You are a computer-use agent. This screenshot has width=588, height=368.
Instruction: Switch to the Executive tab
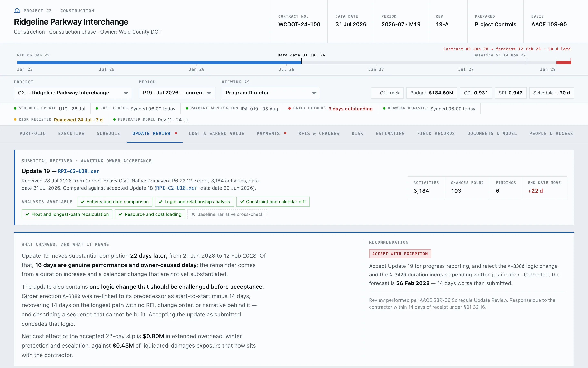pyautogui.click(x=71, y=134)
